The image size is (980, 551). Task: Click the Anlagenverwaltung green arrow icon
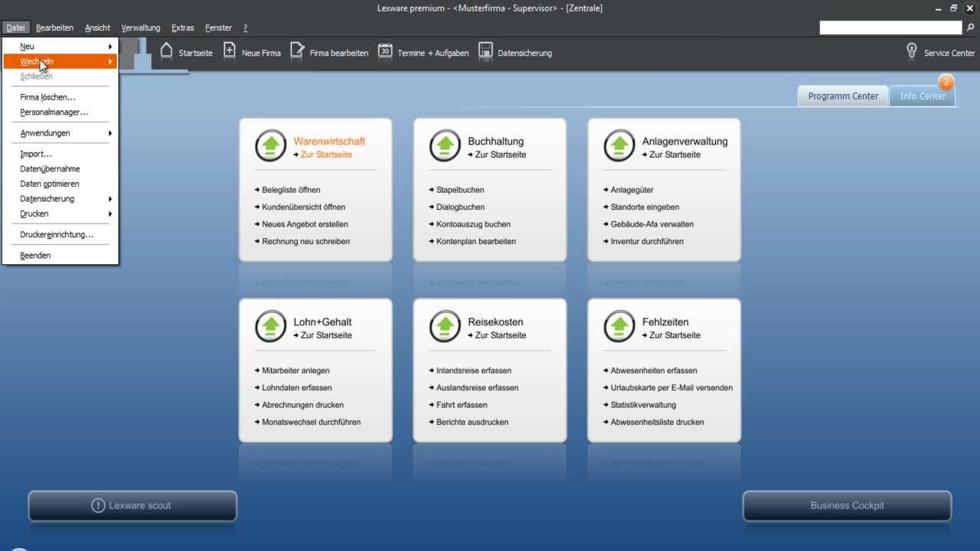point(619,146)
